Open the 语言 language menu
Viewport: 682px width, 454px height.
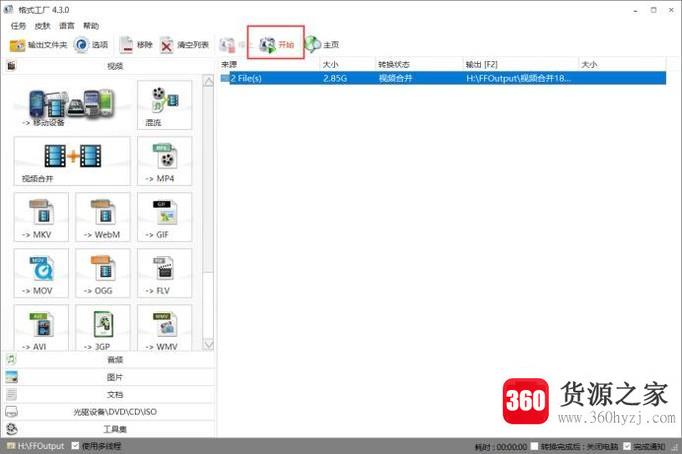click(x=67, y=26)
